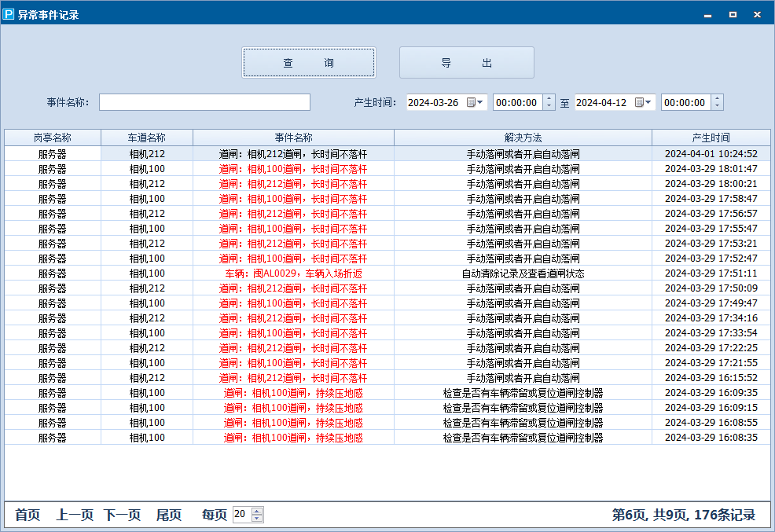Click the 解决方法 column header

point(523,138)
